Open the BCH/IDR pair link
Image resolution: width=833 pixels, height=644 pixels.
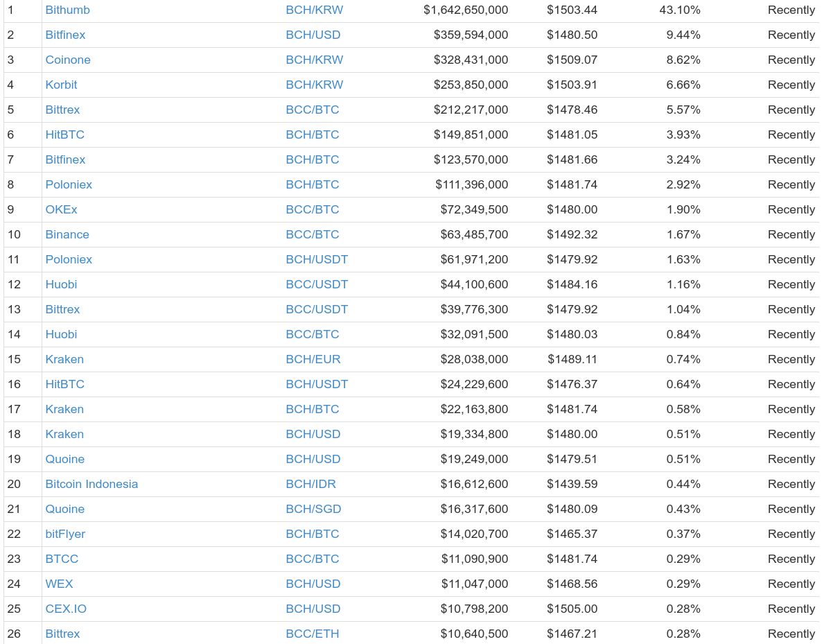(310, 484)
